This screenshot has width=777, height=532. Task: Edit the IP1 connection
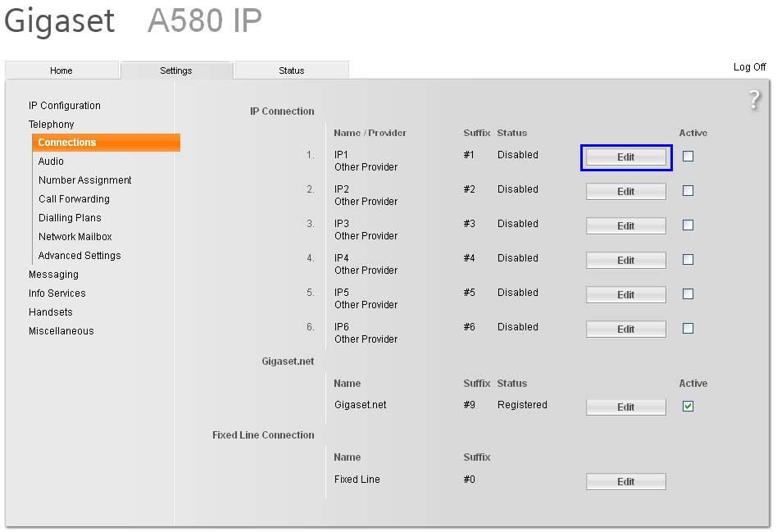click(626, 157)
